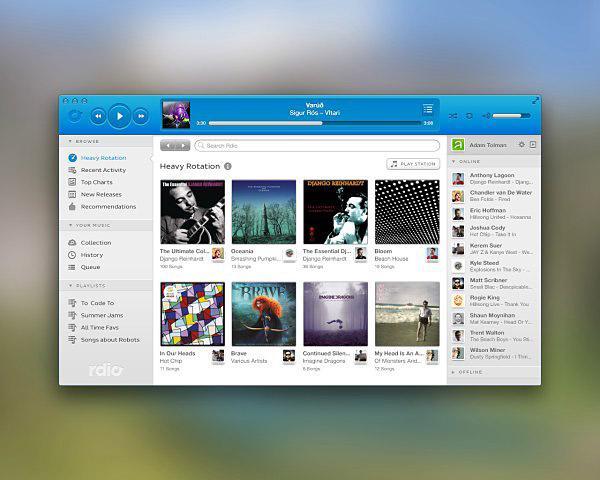Click the Play Station button

(x=413, y=164)
